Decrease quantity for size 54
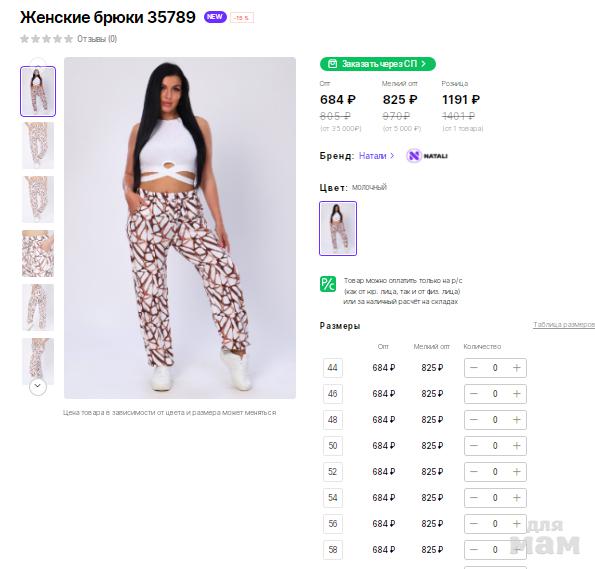Image resolution: width=595 pixels, height=569 pixels. [x=474, y=498]
